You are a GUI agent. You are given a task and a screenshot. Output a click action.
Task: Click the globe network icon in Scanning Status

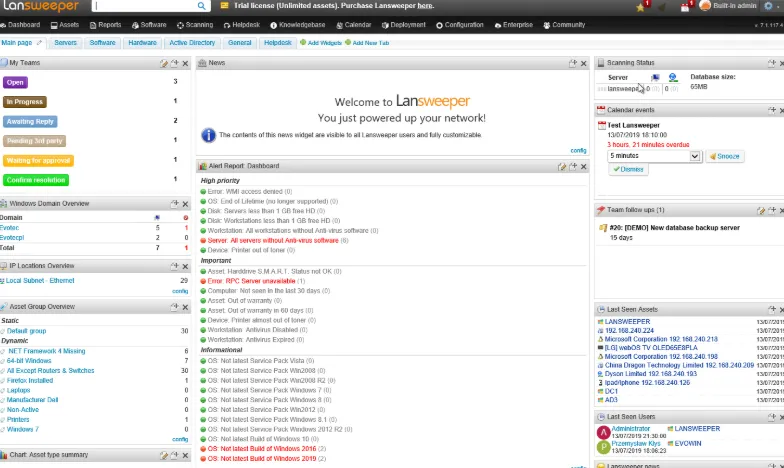(x=673, y=78)
